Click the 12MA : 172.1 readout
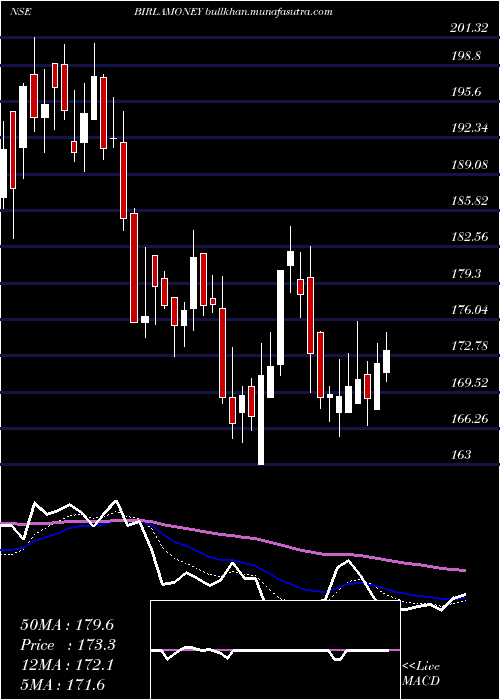500x700 pixels. [x=67, y=665]
